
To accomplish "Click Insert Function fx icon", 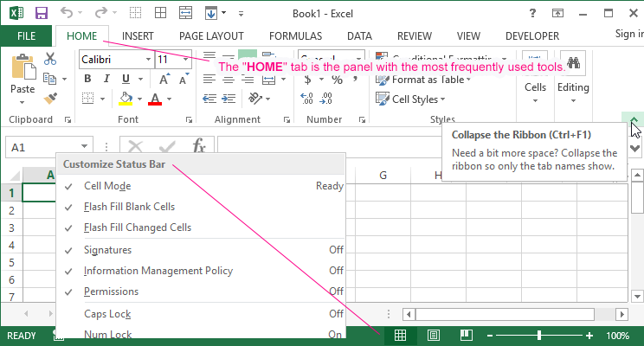I will [199, 146].
